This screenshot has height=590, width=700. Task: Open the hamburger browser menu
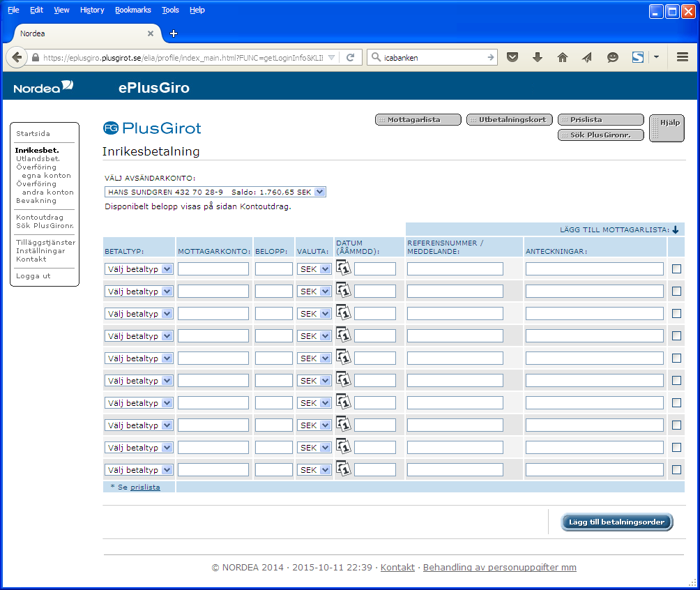(682, 57)
